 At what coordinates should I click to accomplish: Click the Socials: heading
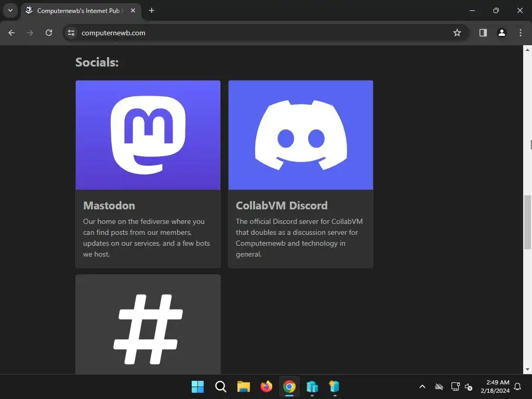[97, 62]
